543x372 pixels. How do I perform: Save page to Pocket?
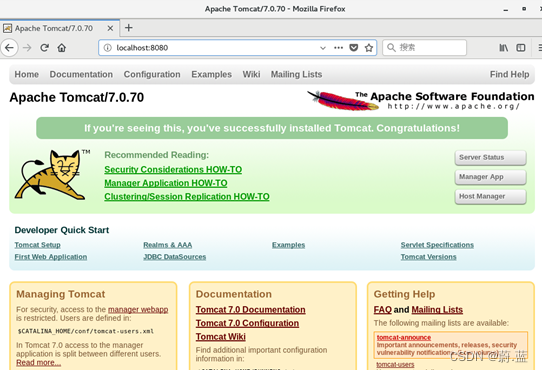[354, 47]
